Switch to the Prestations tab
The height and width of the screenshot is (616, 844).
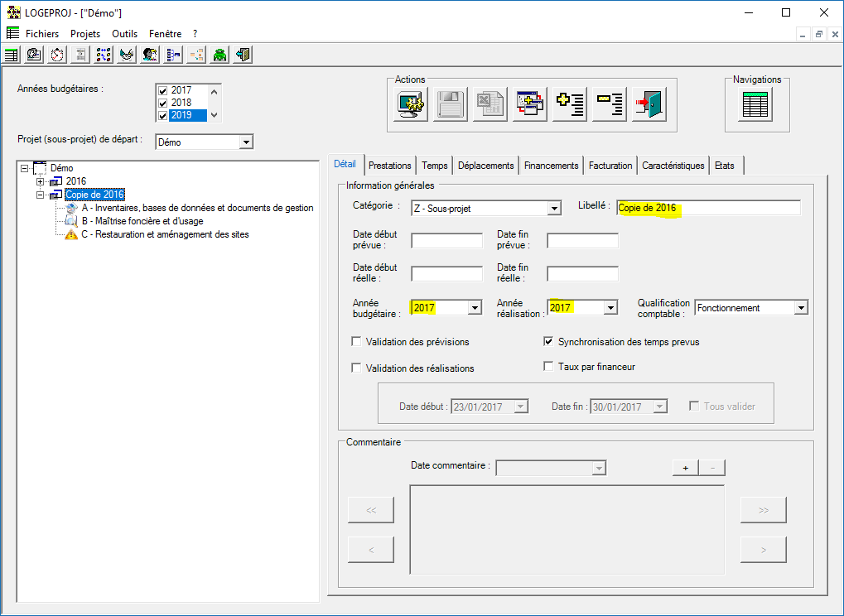(x=389, y=166)
